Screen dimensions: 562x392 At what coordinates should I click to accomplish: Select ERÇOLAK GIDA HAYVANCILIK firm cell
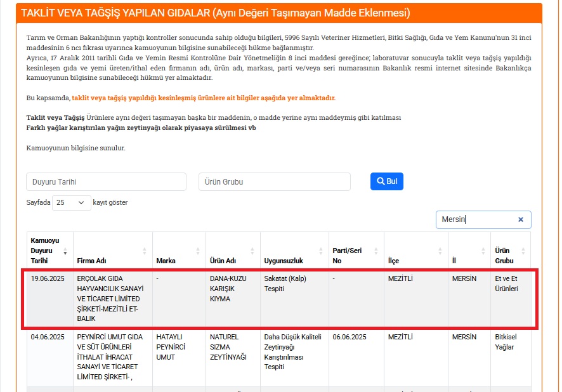[112, 298]
